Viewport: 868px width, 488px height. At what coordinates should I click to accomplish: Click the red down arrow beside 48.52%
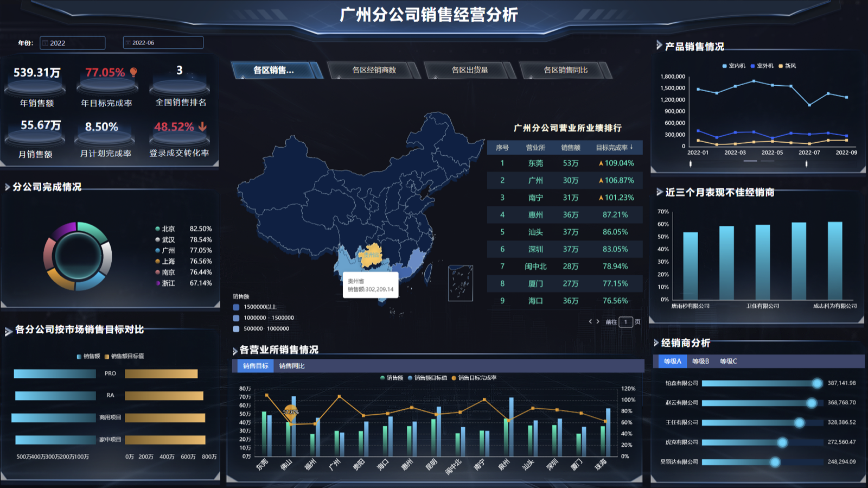(202, 126)
